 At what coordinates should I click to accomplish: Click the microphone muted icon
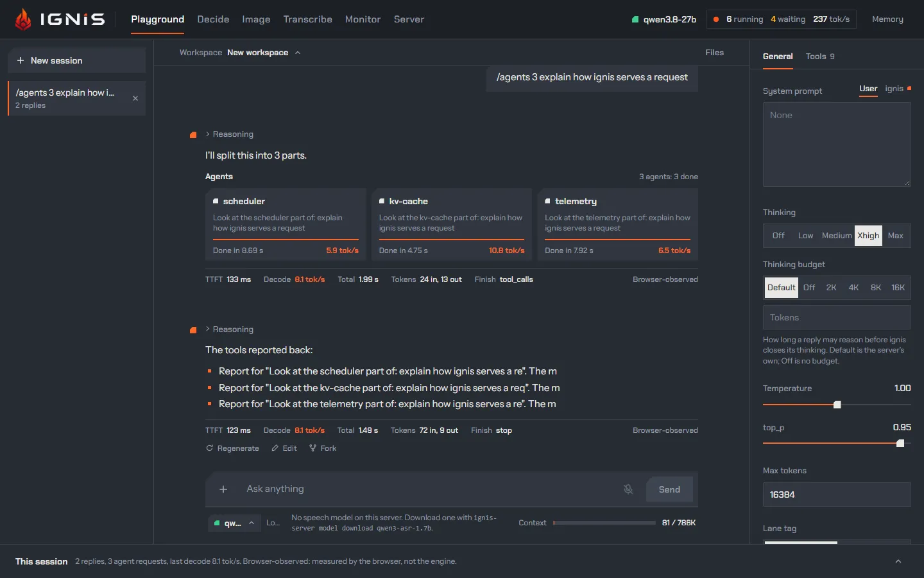(628, 489)
